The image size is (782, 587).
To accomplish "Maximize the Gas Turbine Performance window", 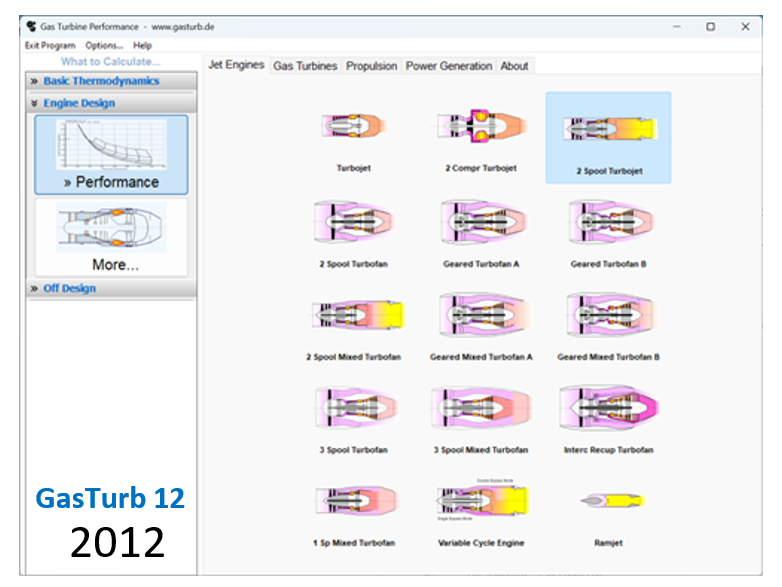I will 711,26.
